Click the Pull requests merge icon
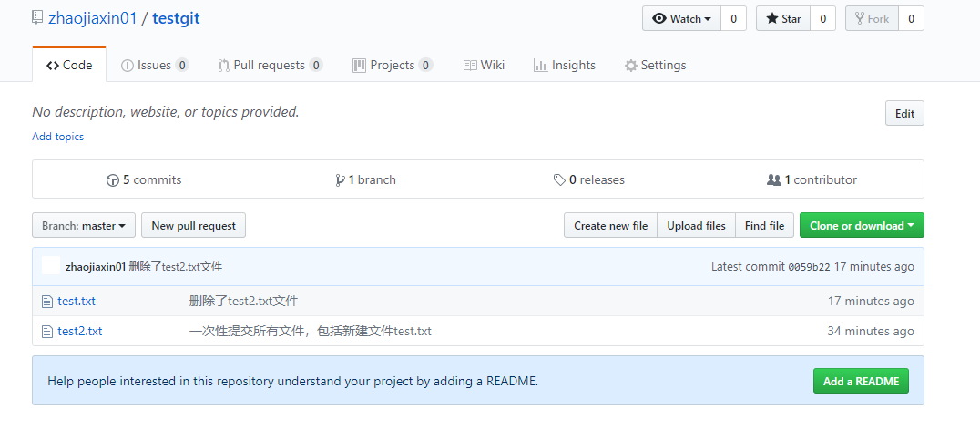The width and height of the screenshot is (980, 430). tap(224, 66)
